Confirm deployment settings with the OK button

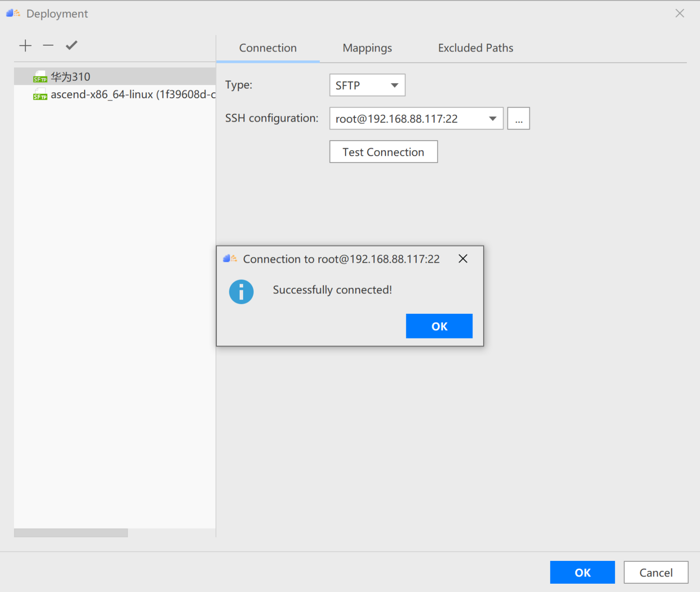(582, 572)
